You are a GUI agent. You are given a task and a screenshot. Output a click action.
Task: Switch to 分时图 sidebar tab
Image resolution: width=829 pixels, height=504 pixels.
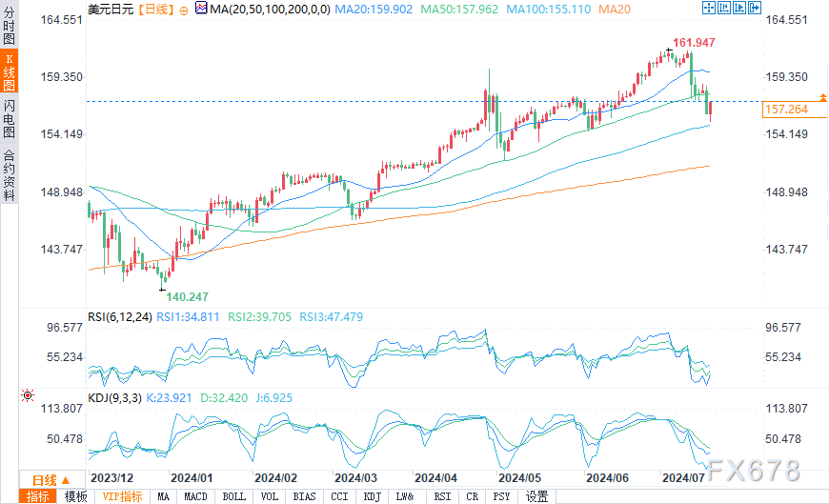[9, 25]
